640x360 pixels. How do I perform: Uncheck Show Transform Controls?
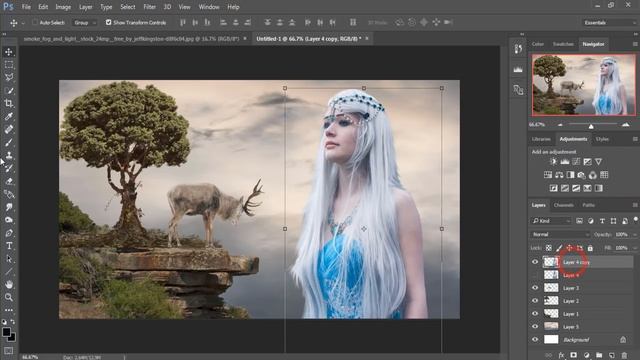click(x=109, y=22)
